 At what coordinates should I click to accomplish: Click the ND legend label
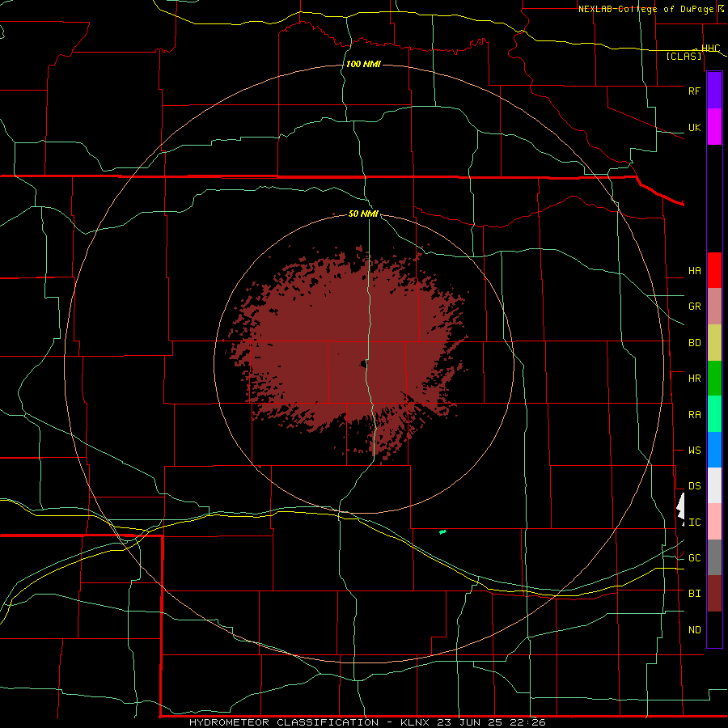(694, 630)
